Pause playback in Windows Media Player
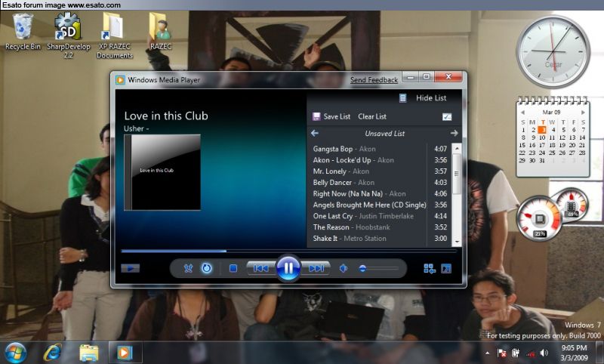 pyautogui.click(x=288, y=267)
